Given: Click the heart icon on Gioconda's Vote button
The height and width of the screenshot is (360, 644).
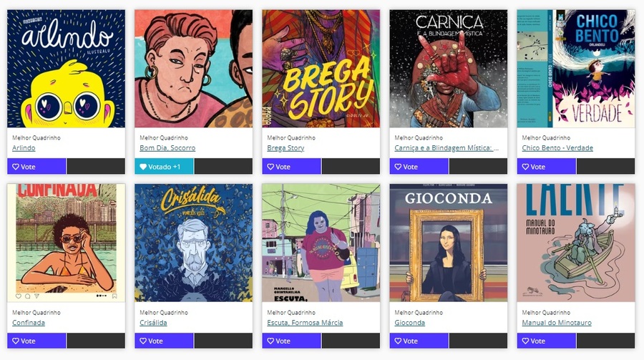Looking at the screenshot, I should coord(398,341).
